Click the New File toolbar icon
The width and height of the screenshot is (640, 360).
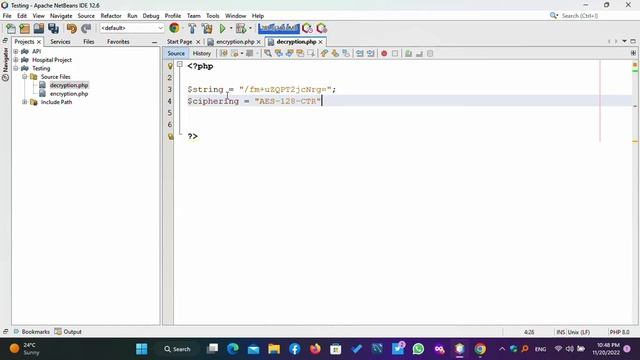pos(11,28)
